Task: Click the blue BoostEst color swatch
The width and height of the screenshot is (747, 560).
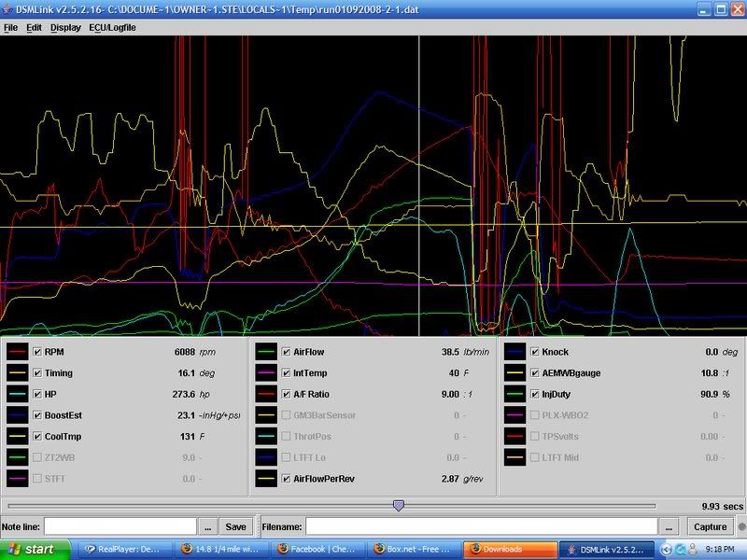Action: coord(17,414)
